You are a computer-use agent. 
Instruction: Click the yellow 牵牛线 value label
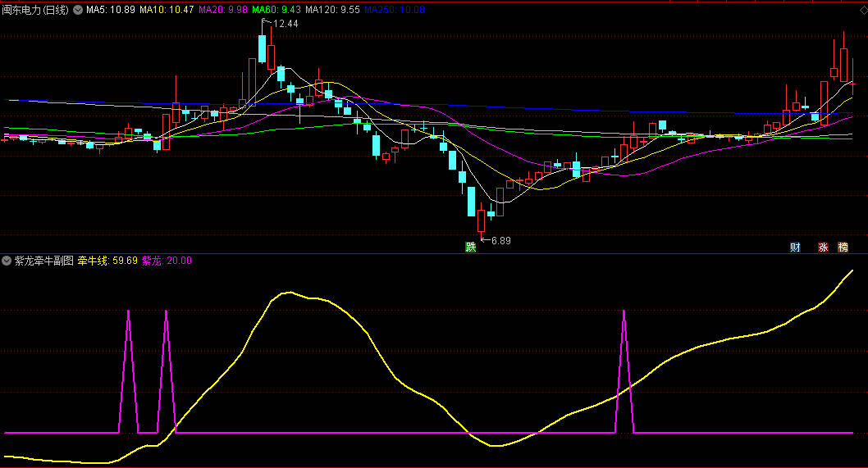(107, 261)
